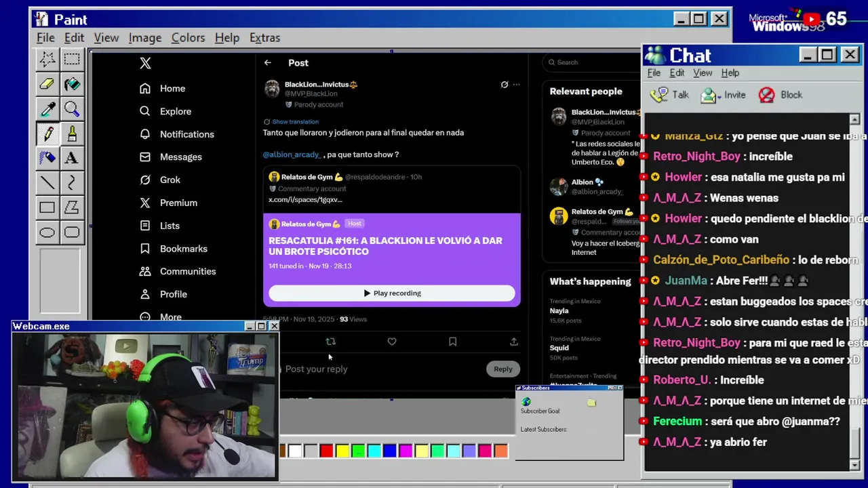Click Chat scrollbar up arrow
Viewport: 868px width, 488px height.
click(x=854, y=119)
